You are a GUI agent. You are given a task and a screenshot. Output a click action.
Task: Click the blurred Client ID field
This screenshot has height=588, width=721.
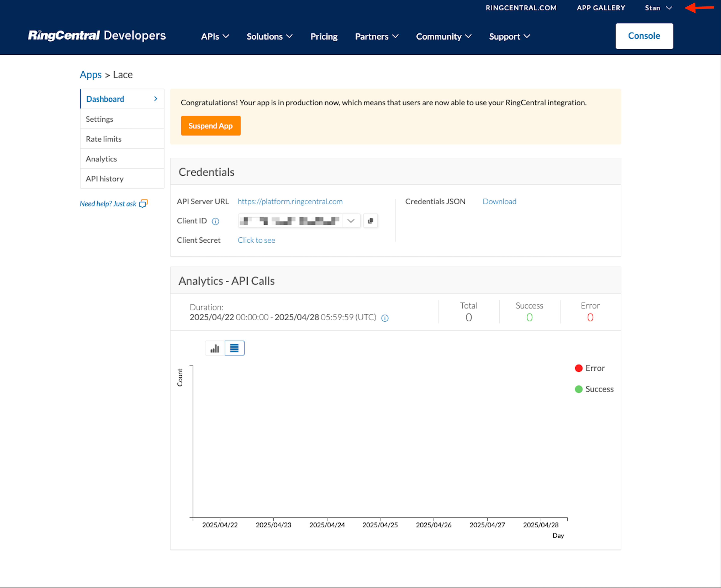(x=290, y=221)
